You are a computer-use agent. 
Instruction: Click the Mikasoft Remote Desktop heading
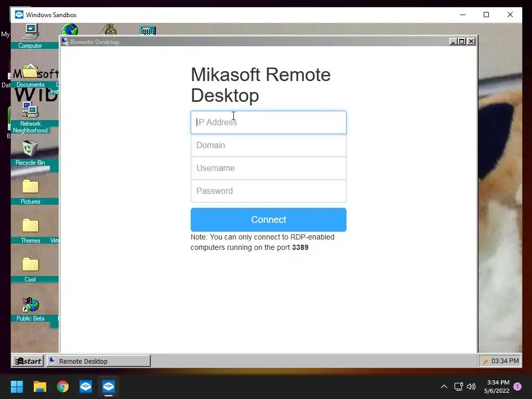261,85
